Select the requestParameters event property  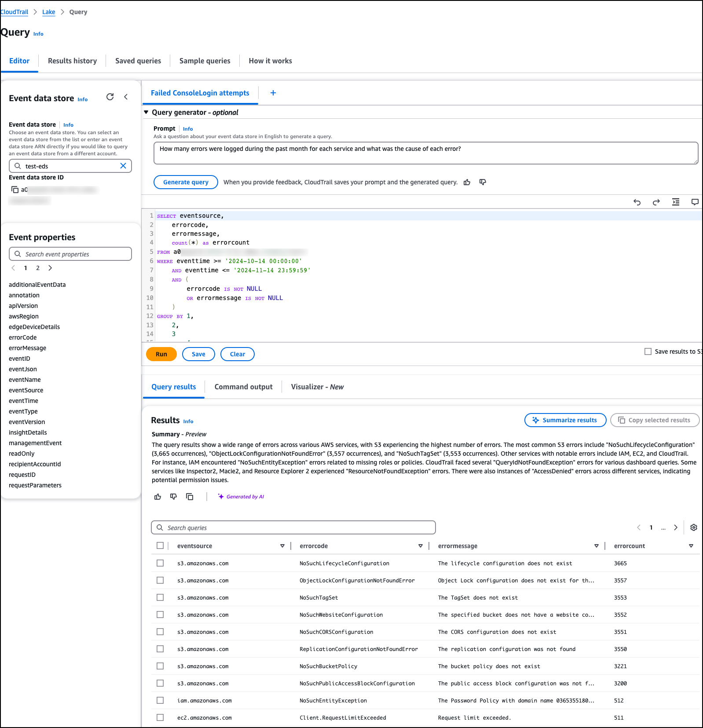pos(35,485)
